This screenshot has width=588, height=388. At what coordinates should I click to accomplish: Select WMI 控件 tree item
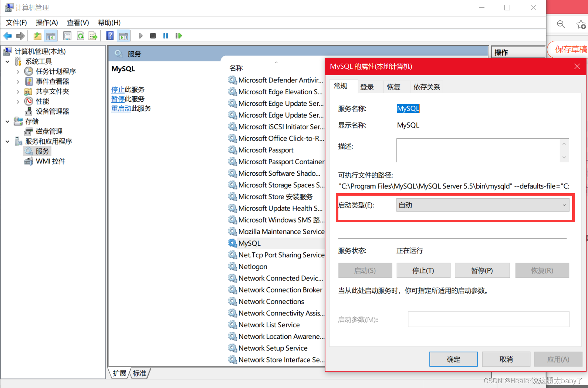click(50, 161)
